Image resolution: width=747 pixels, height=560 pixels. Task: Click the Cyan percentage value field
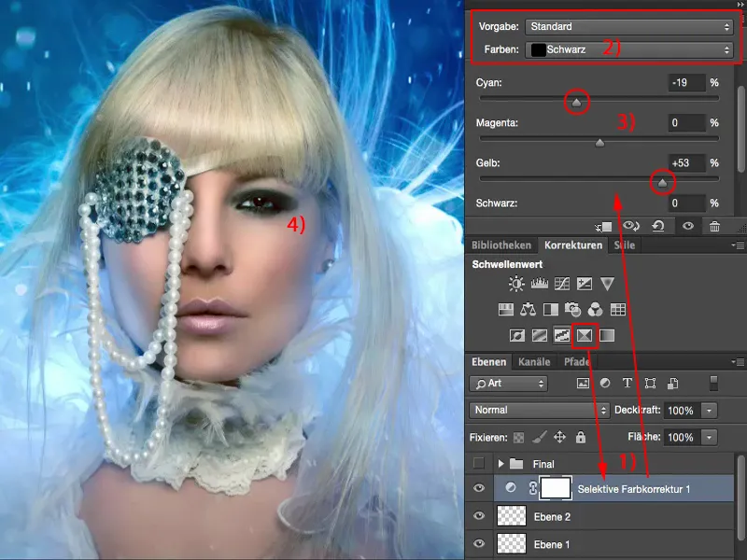pos(686,82)
